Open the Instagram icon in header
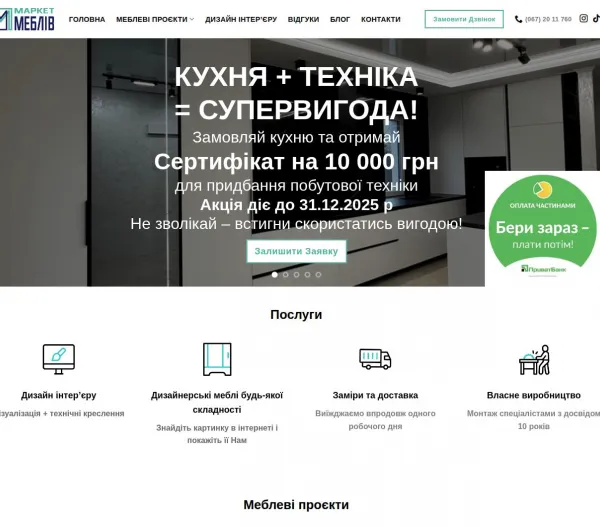Viewport: 600px width, 527px height. (x=583, y=18)
